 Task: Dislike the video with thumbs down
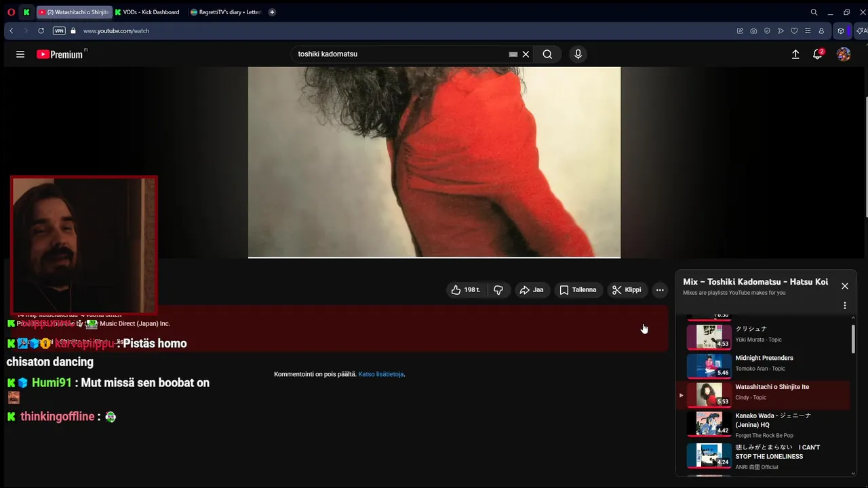tap(498, 290)
